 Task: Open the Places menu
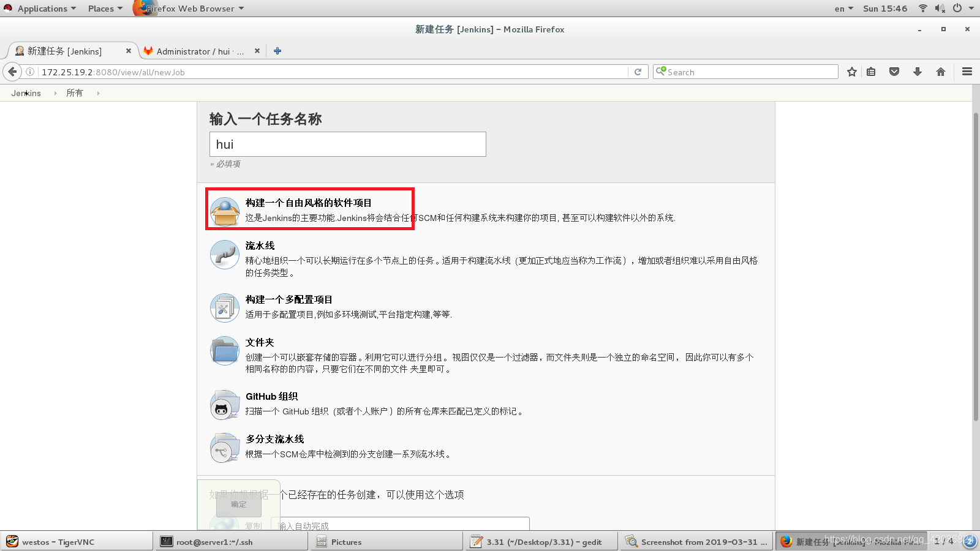point(105,9)
